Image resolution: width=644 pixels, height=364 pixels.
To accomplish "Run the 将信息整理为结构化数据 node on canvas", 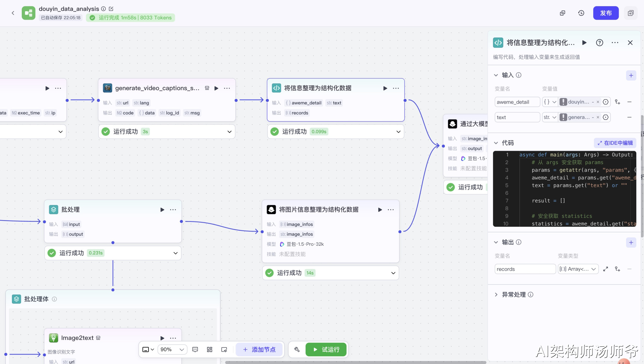I will click(385, 88).
